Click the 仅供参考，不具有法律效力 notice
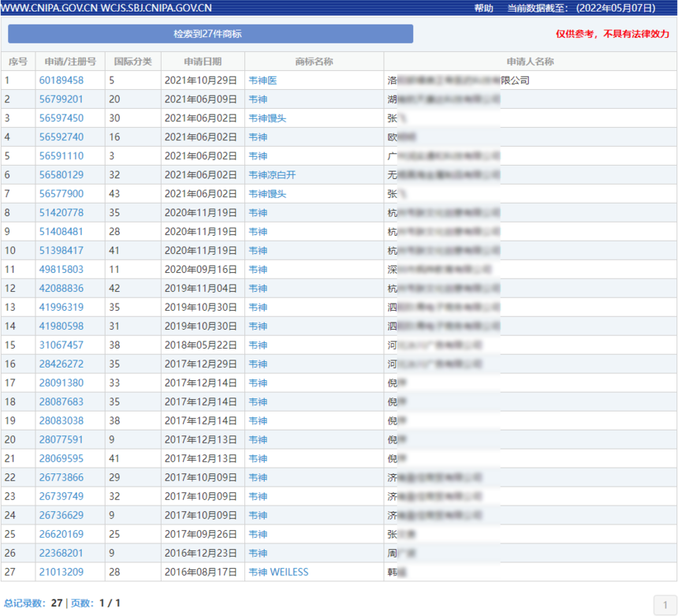The image size is (678, 616). tap(613, 34)
